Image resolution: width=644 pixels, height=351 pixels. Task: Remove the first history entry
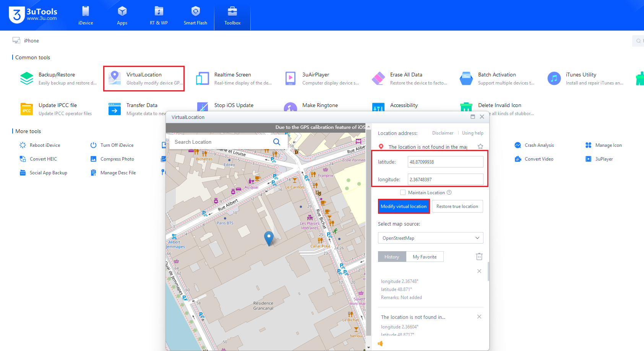point(479,271)
